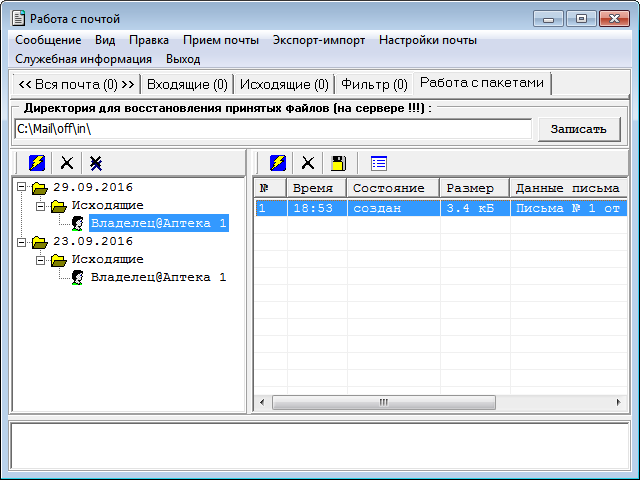Select the Работа с пакетами tab

(x=482, y=83)
